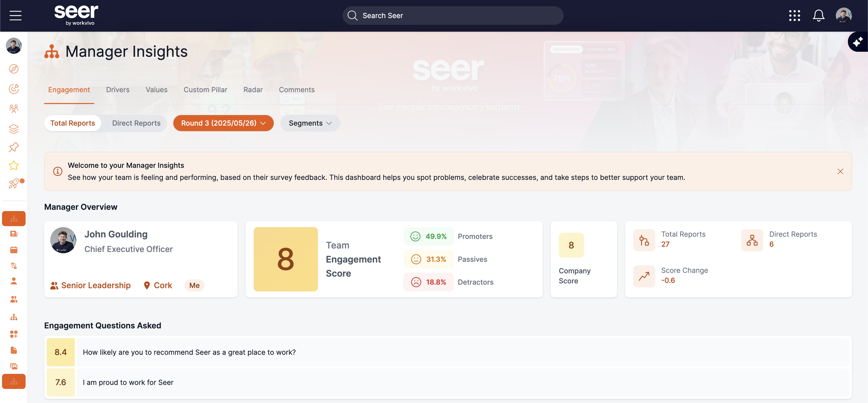Click the 49.9% Promoters badge
This screenshot has width=868, height=403.
429,236
